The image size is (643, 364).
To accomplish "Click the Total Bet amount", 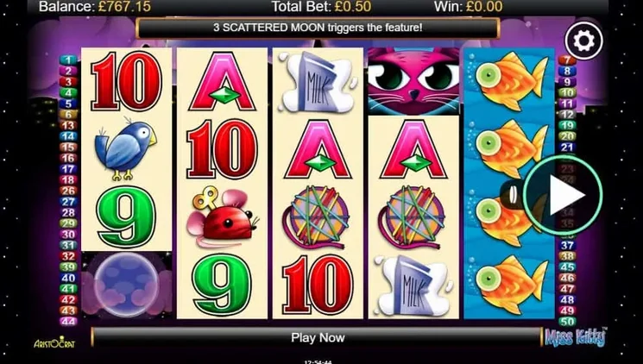I will [x=353, y=7].
